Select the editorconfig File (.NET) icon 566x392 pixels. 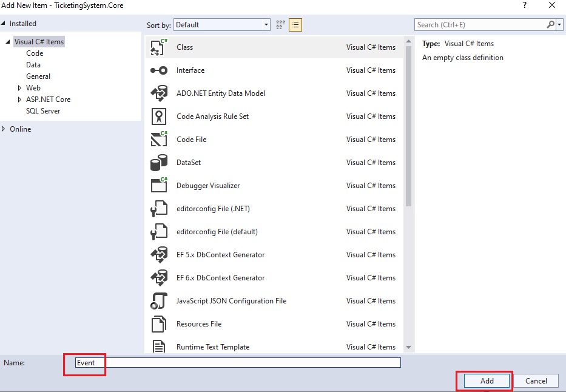(x=159, y=209)
